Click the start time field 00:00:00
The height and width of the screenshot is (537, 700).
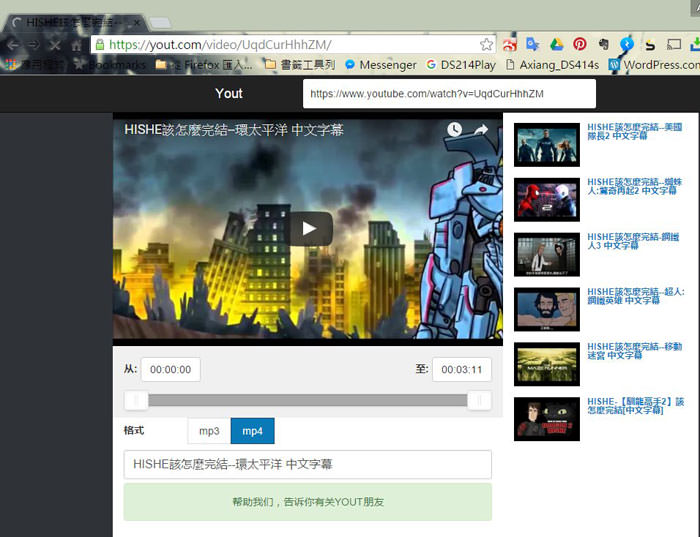click(170, 369)
